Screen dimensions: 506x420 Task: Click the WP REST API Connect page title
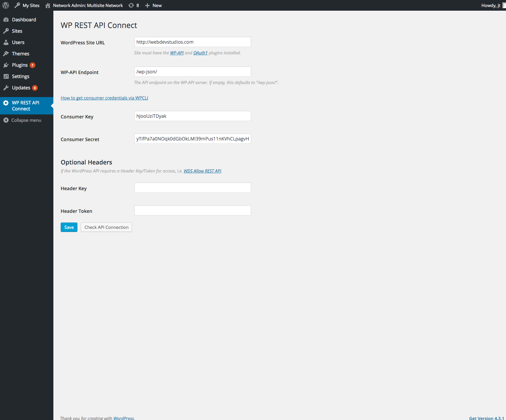99,25
